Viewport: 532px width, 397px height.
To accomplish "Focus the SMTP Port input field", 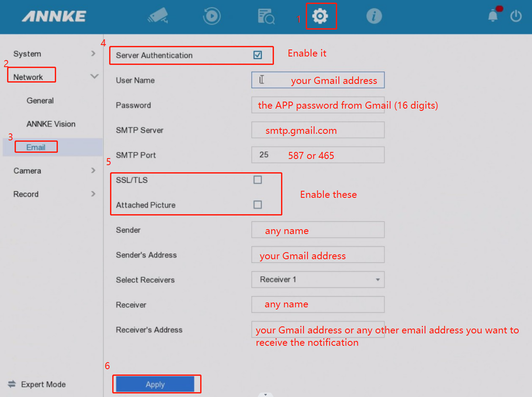I will pyautogui.click(x=318, y=155).
